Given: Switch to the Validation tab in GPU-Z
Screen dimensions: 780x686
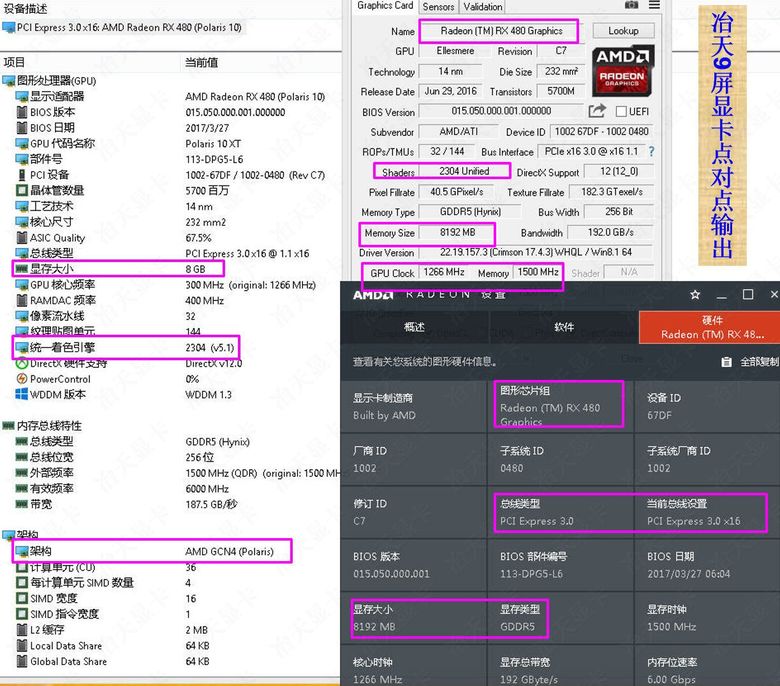Looking at the screenshot, I should [x=483, y=6].
